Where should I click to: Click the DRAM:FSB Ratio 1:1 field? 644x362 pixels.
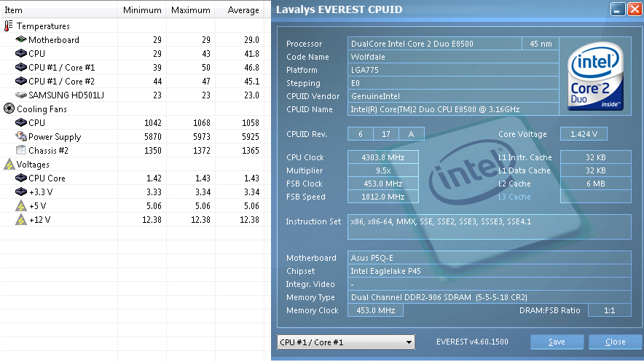coord(610,310)
